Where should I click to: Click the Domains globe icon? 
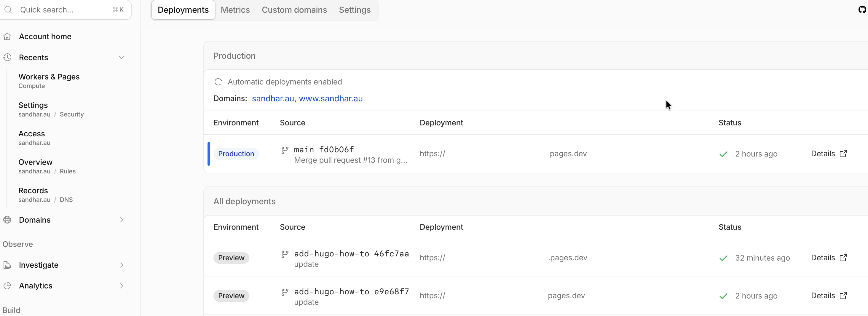pos(7,220)
